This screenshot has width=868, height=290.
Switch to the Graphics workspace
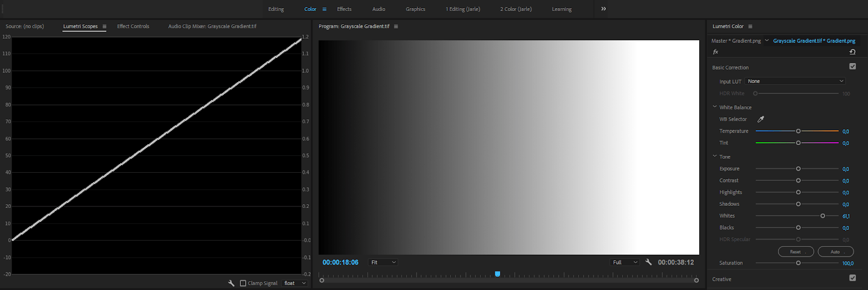[x=416, y=9]
